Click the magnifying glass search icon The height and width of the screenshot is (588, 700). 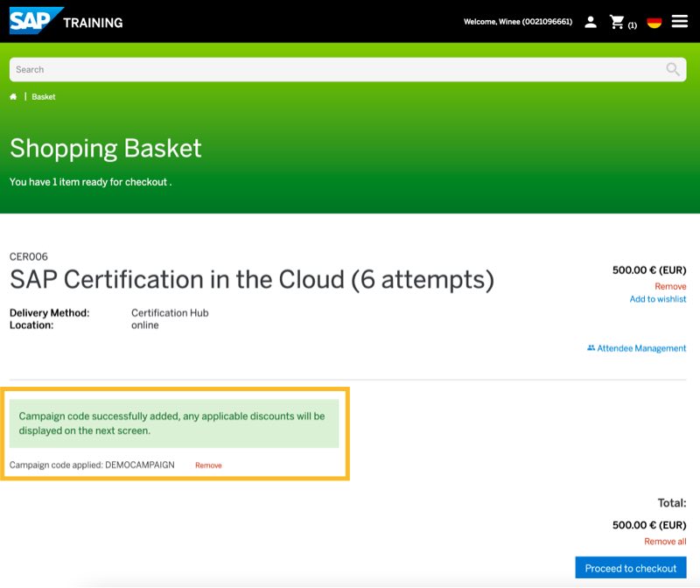coord(673,69)
